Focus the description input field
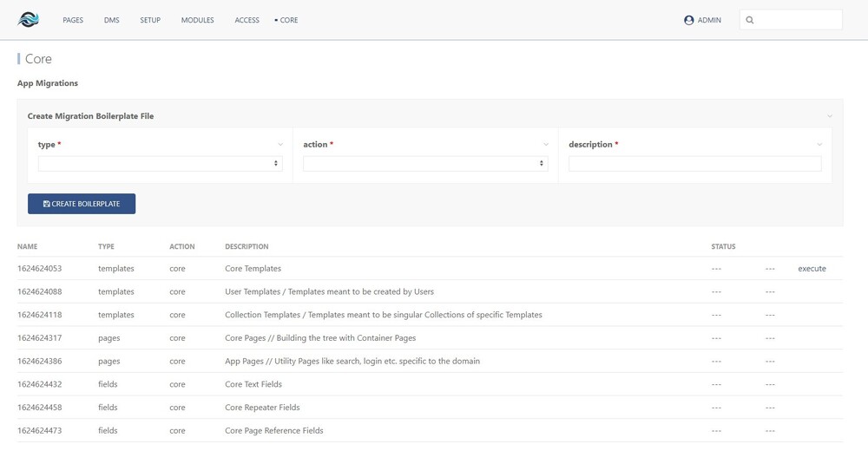Screen dimensions: 868x457 (694, 163)
